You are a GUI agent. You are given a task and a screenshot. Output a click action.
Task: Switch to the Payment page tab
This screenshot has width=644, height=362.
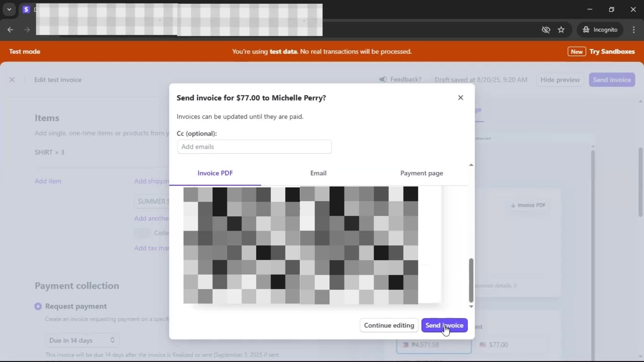coord(421,173)
